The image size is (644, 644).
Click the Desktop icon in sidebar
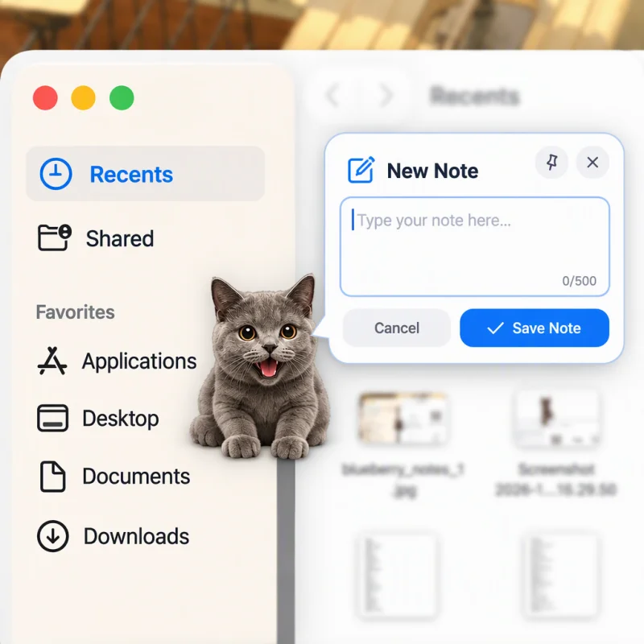point(52,418)
